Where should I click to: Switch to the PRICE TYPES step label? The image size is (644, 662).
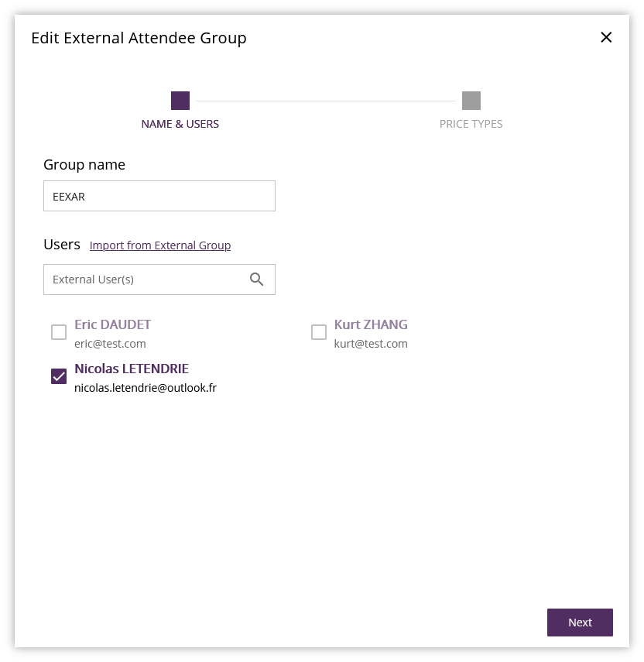(471, 124)
